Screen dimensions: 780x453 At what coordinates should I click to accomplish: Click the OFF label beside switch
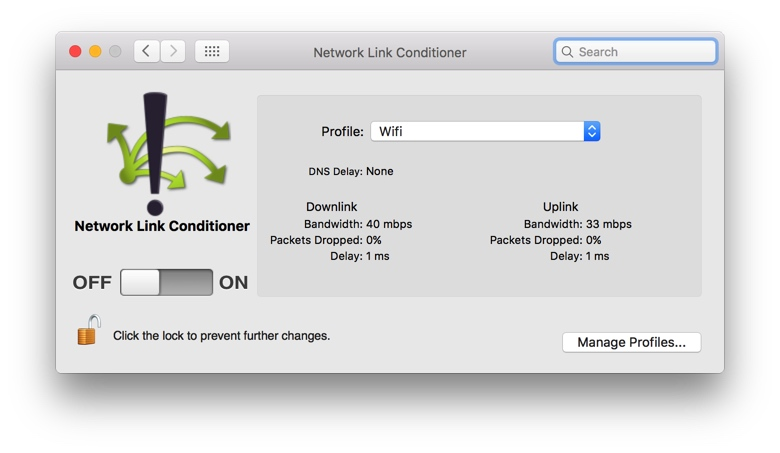[x=92, y=282]
